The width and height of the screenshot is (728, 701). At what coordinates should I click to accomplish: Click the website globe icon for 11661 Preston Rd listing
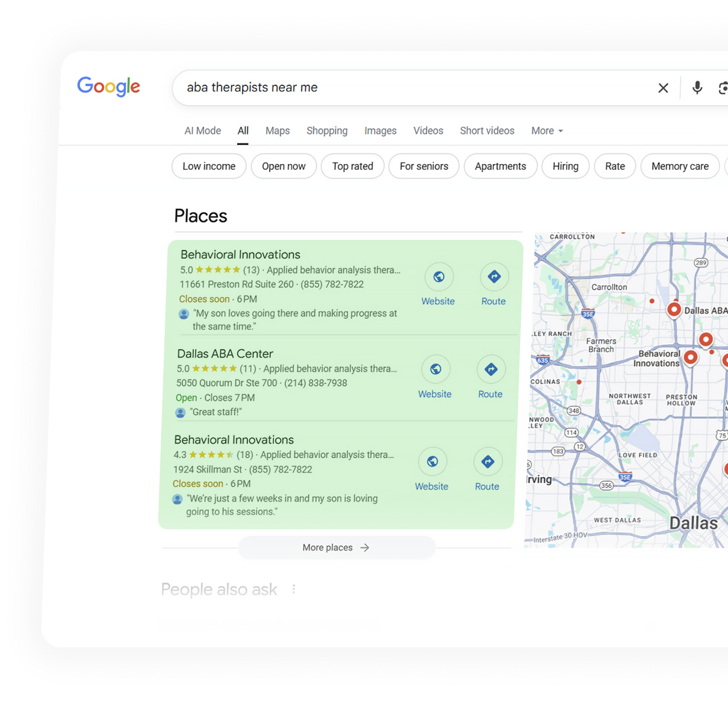point(438,277)
